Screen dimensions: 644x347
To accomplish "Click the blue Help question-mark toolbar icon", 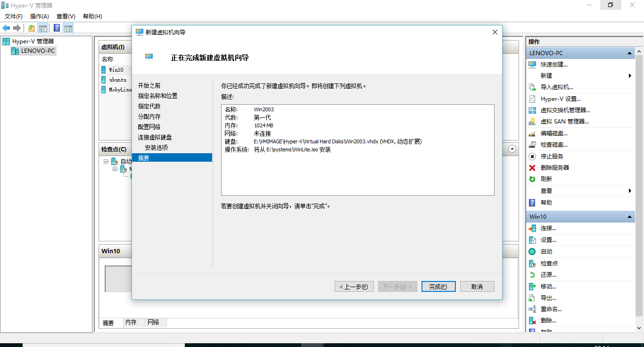I will pyautogui.click(x=57, y=28).
